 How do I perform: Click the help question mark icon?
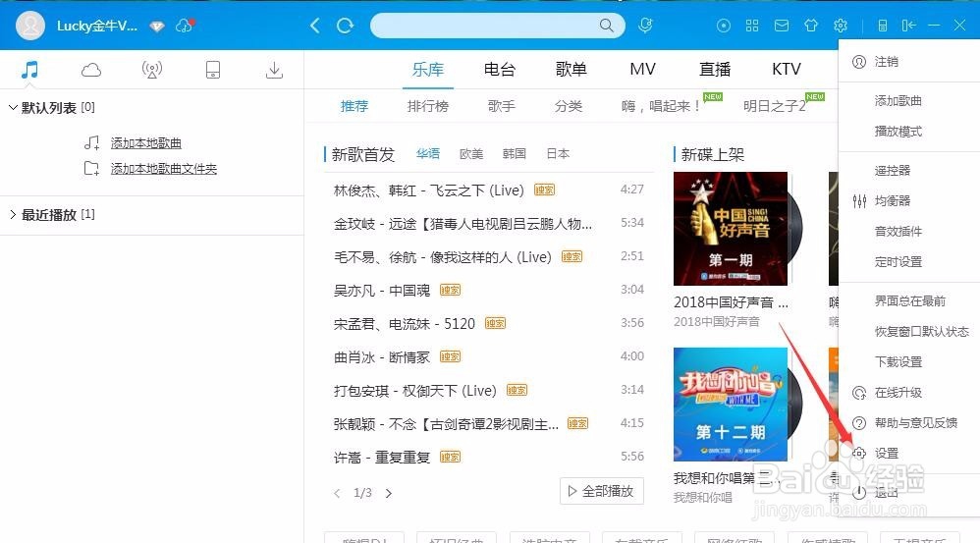tap(859, 423)
